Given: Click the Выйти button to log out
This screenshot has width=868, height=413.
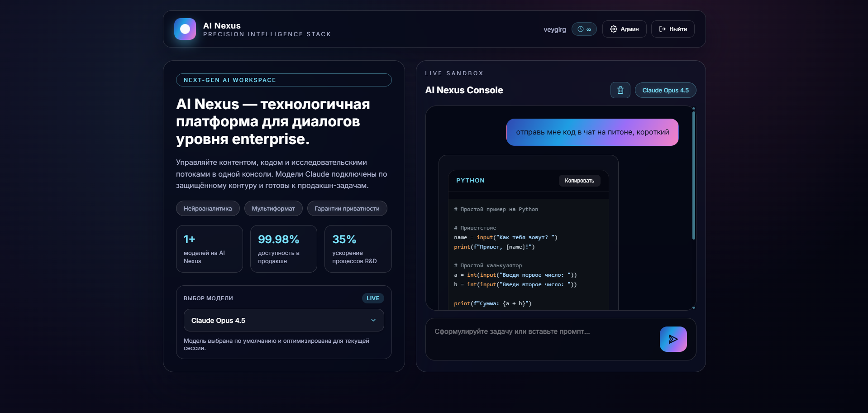Looking at the screenshot, I should [x=672, y=29].
